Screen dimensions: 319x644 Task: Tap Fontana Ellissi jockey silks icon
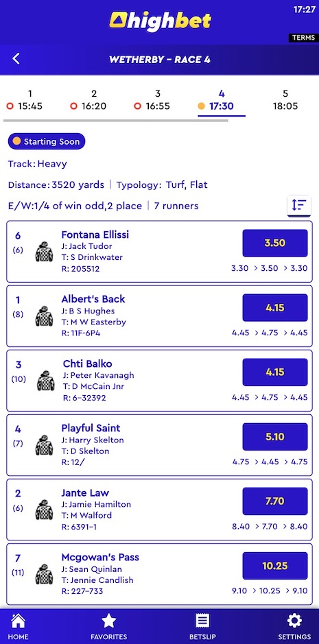pyautogui.click(x=44, y=252)
